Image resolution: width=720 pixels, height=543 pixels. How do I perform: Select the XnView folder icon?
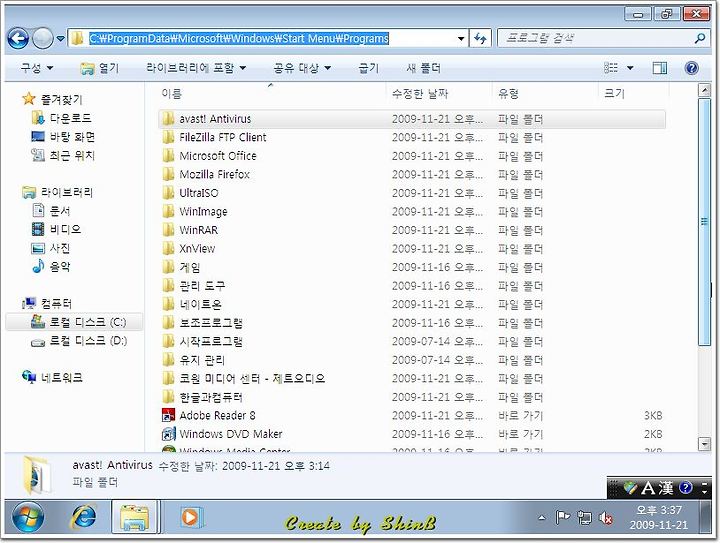(x=168, y=248)
